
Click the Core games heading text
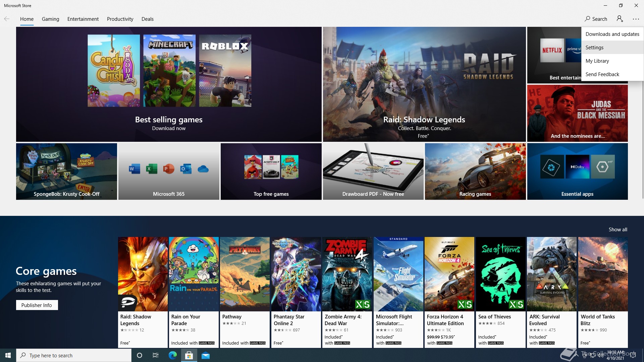pos(46,271)
